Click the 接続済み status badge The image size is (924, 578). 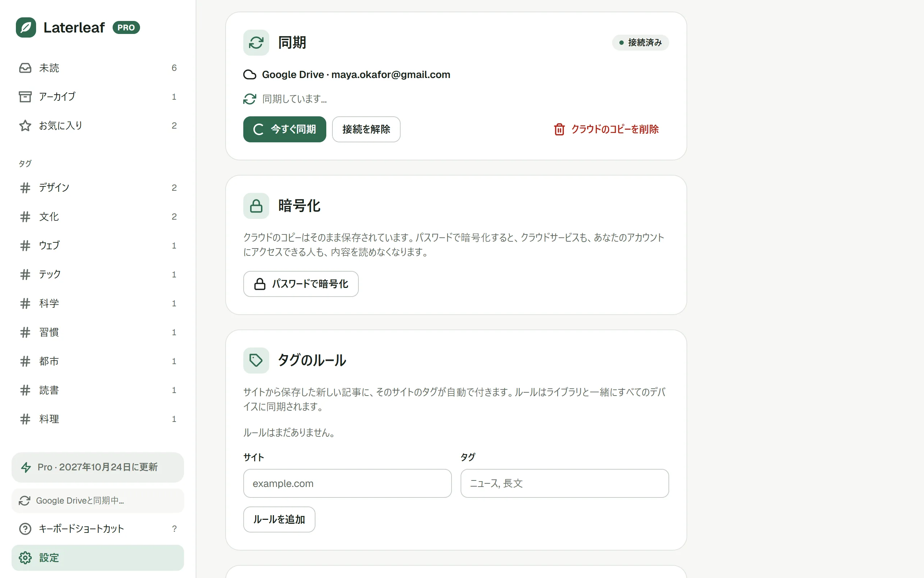[640, 42]
